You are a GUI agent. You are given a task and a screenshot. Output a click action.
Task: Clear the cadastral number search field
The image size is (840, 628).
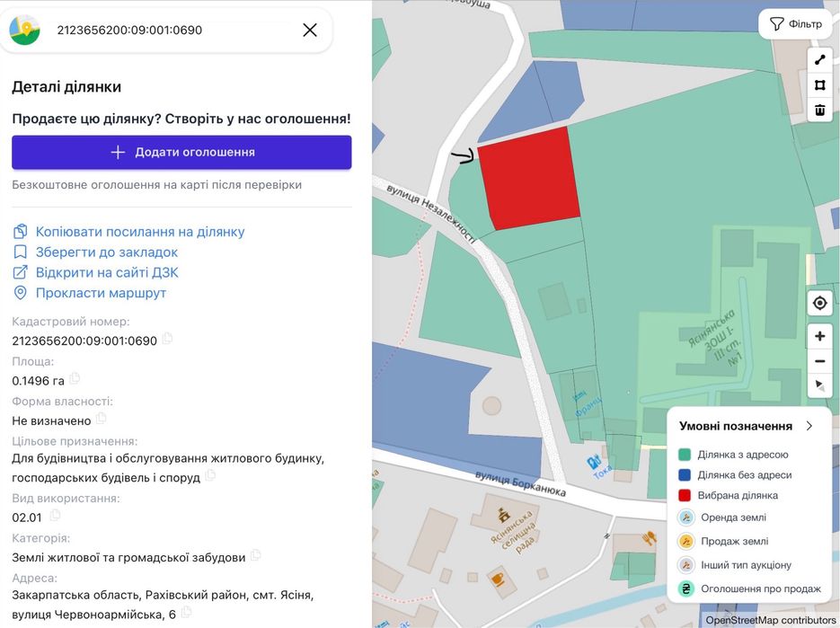(x=310, y=30)
